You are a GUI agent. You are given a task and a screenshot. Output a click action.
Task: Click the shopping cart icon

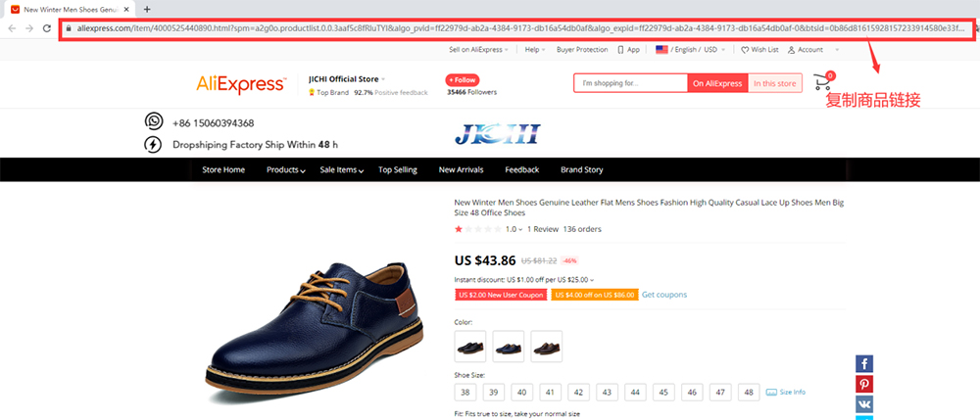[x=822, y=83]
